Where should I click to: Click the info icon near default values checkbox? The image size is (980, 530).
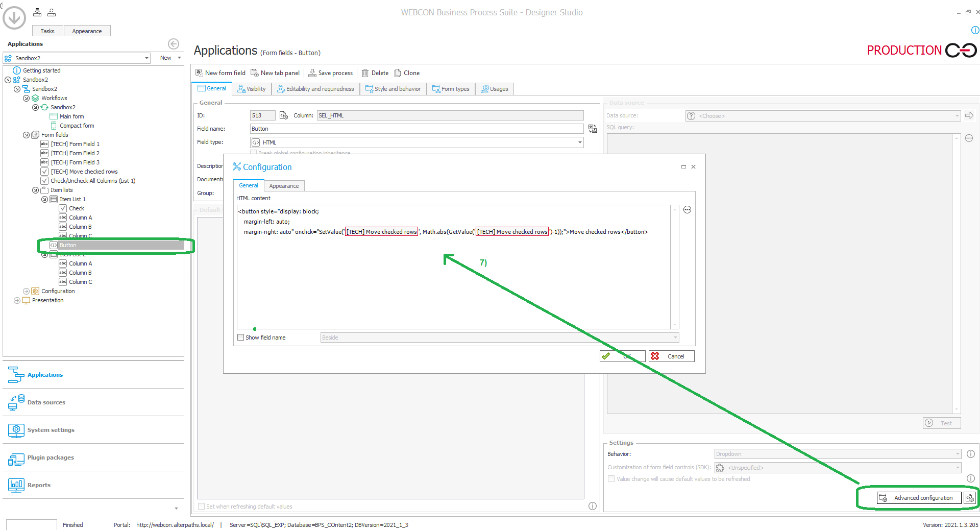click(x=593, y=506)
